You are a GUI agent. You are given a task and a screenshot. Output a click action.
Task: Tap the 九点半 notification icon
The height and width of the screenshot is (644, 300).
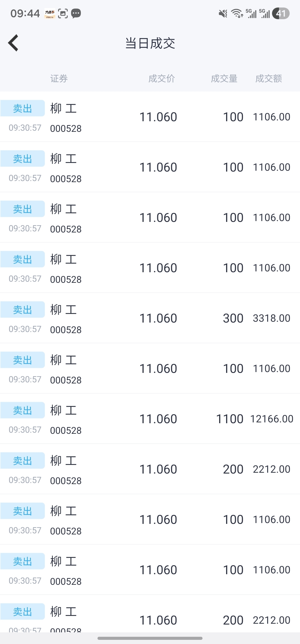click(x=50, y=13)
